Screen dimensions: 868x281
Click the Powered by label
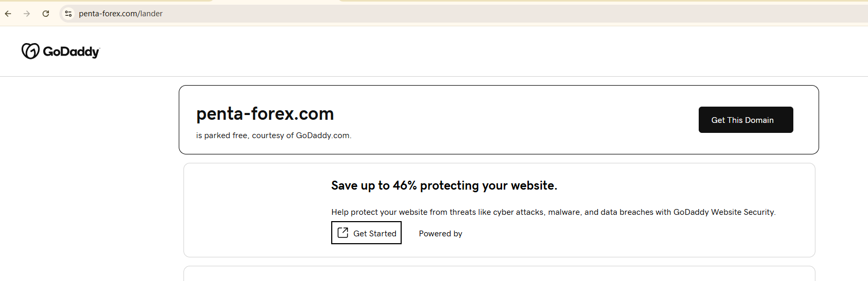click(x=441, y=234)
